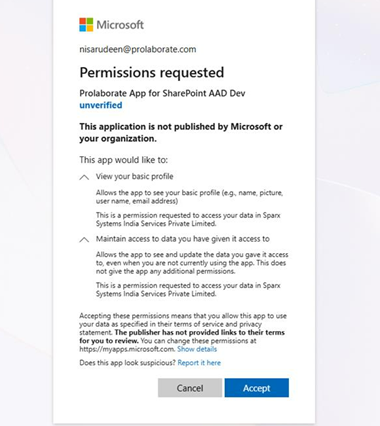The width and height of the screenshot is (380, 426).
Task: Click the Prolaborate App for SharePoint AAD Dev name
Action: tap(162, 93)
